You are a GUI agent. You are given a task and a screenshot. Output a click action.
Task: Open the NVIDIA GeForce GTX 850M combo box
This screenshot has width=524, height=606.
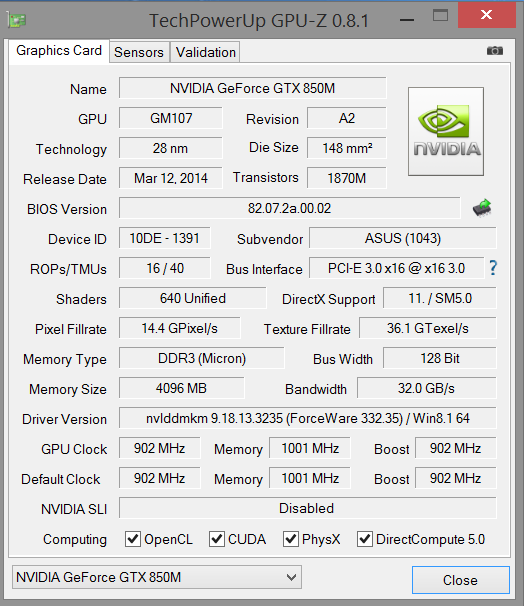[x=157, y=577]
